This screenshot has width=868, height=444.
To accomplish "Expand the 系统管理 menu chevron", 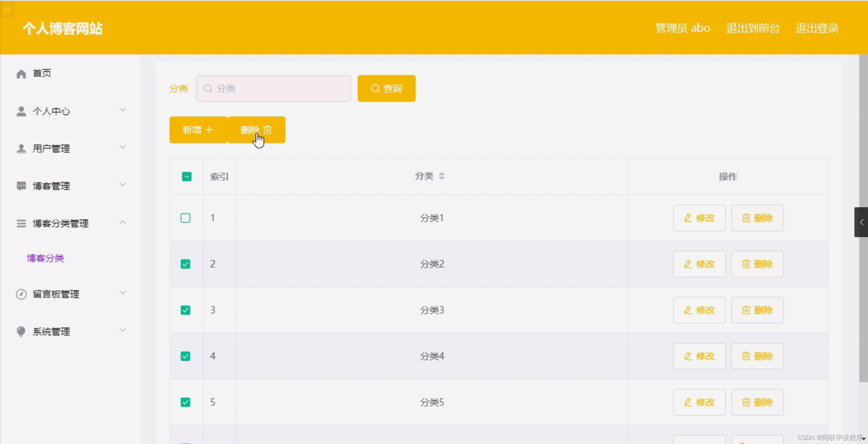I will [123, 330].
